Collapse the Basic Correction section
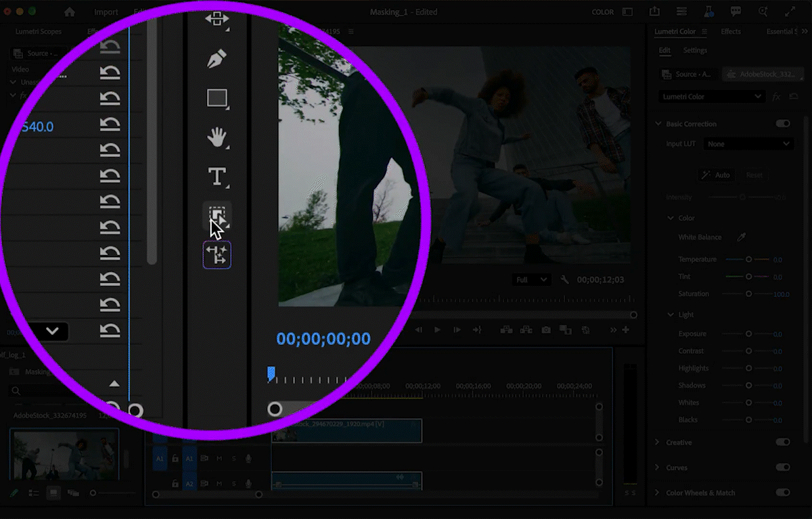Screen dimensions: 812x519 click(x=658, y=124)
